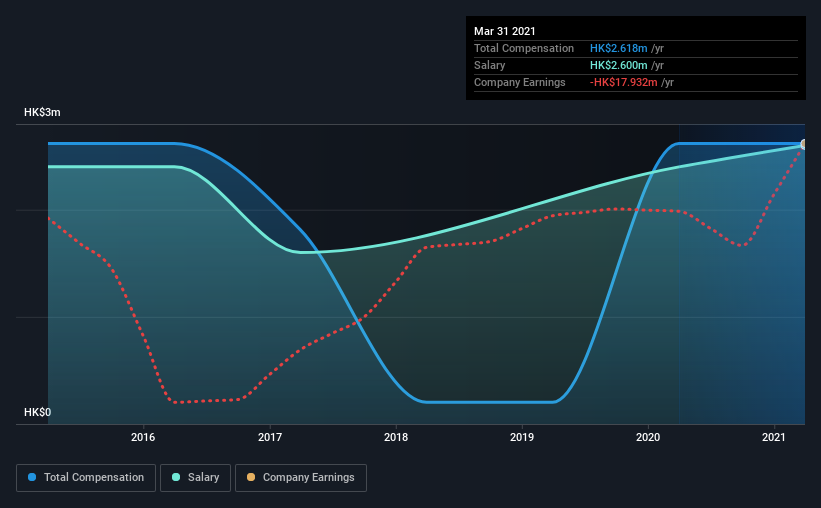Click the 2020 x-axis label
Viewport: 821px width, 508px height.
click(648, 437)
